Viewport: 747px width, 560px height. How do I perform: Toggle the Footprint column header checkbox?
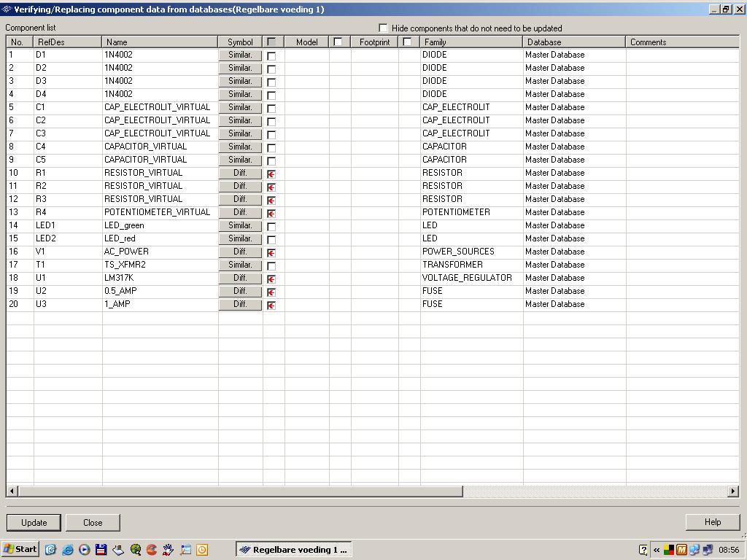pyautogui.click(x=407, y=42)
